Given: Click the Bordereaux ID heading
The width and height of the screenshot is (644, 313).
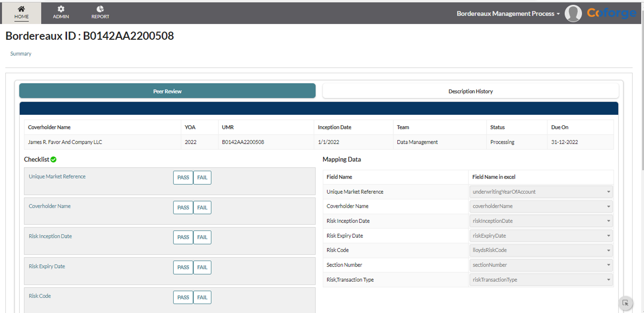Looking at the screenshot, I should tap(90, 36).
